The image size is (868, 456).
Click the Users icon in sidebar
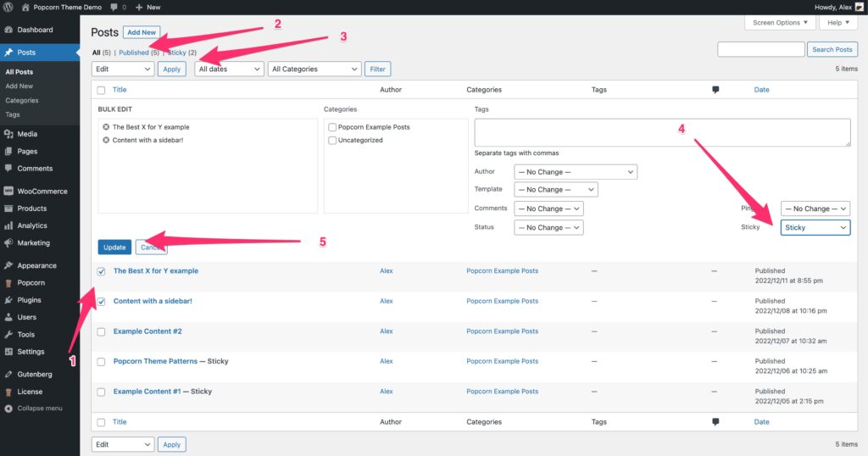pyautogui.click(x=8, y=317)
